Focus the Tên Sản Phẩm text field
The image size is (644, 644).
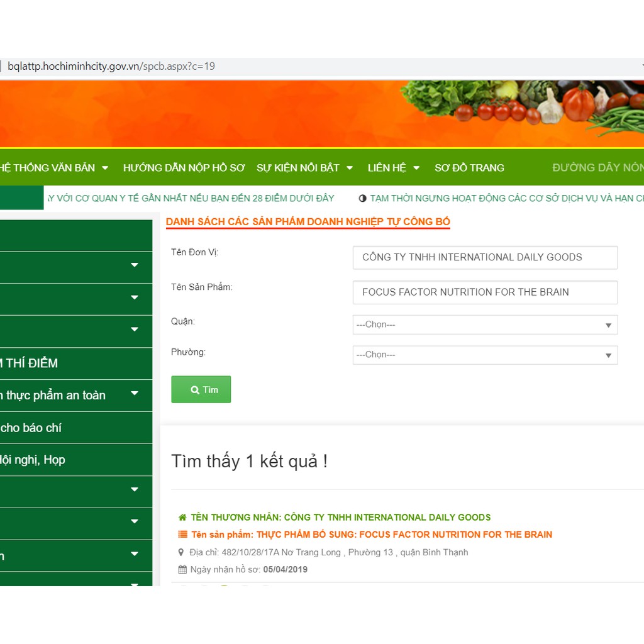click(x=485, y=292)
